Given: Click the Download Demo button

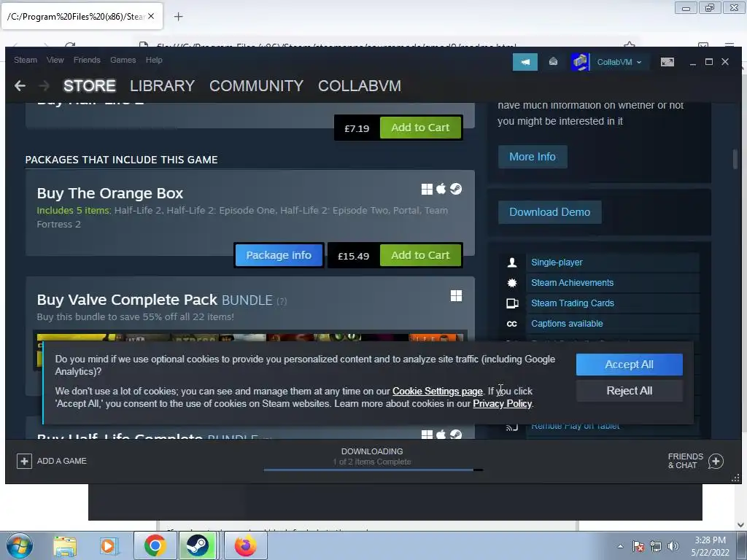Looking at the screenshot, I should tap(550, 212).
